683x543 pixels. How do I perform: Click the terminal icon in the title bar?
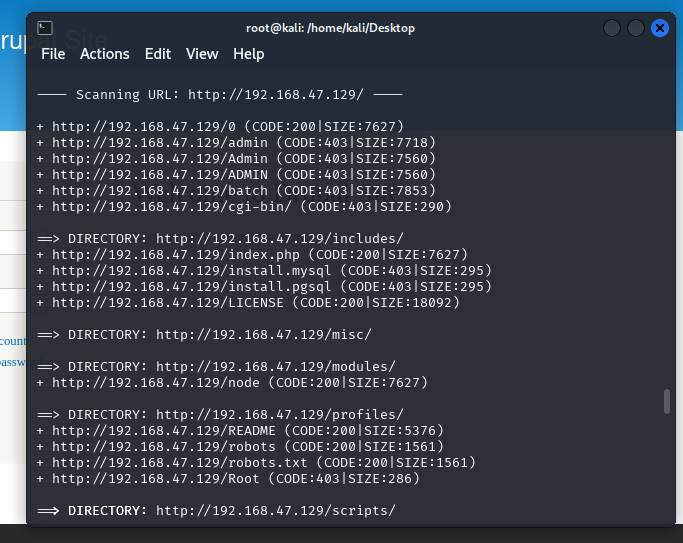coord(45,28)
